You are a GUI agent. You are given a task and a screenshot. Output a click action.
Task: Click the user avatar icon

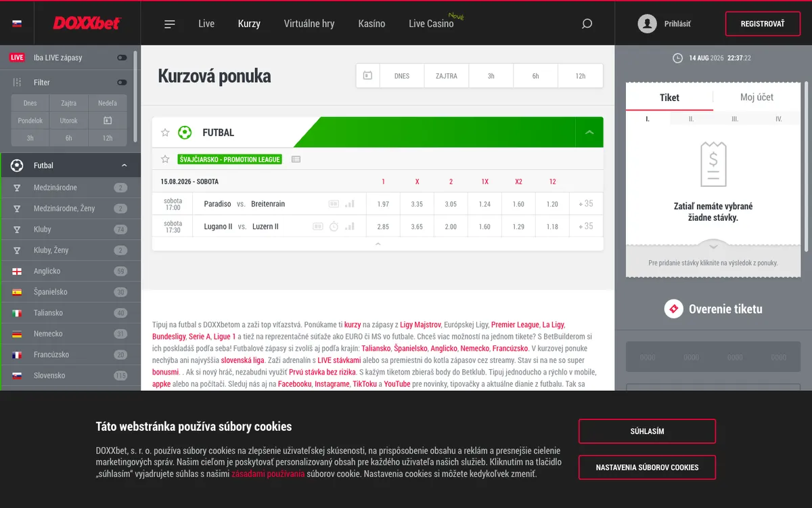tap(648, 24)
